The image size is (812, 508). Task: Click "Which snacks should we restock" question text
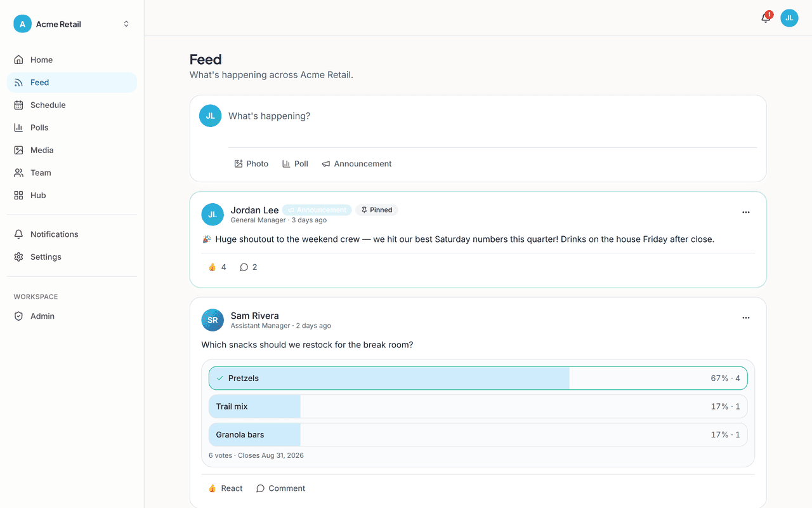tap(307, 345)
